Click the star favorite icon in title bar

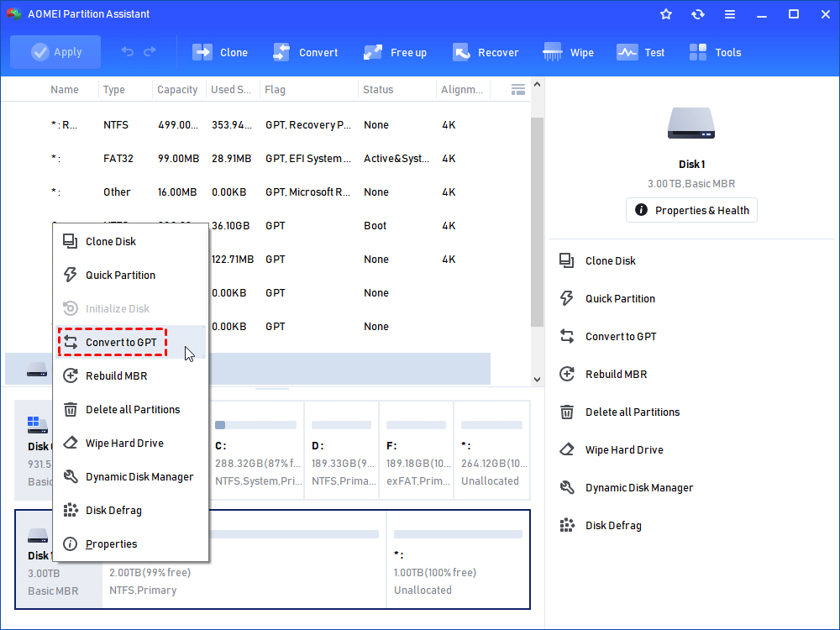point(666,14)
